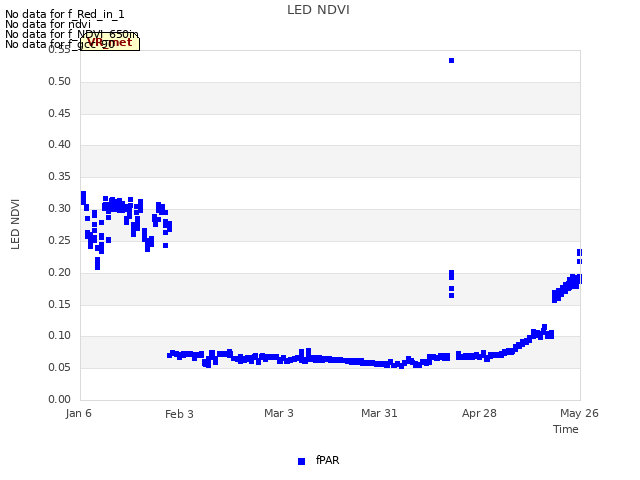Click the May 26 x-axis tick label

[x=579, y=413]
